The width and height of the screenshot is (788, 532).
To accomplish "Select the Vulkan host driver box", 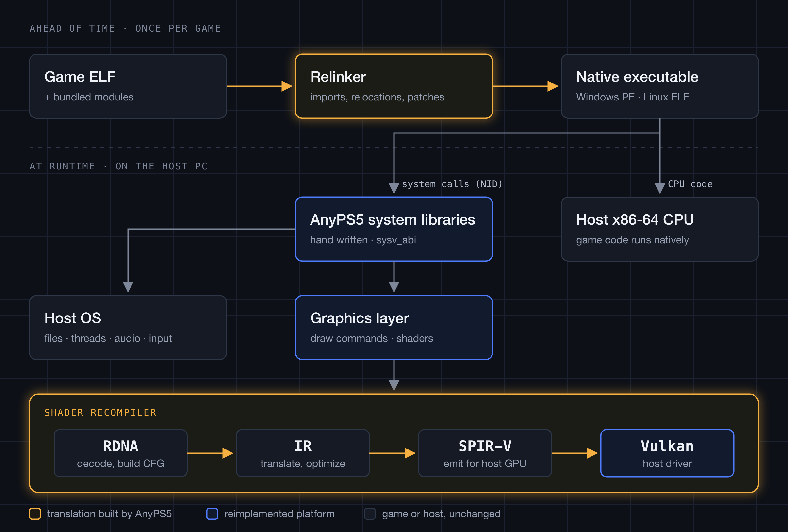I will (x=667, y=453).
